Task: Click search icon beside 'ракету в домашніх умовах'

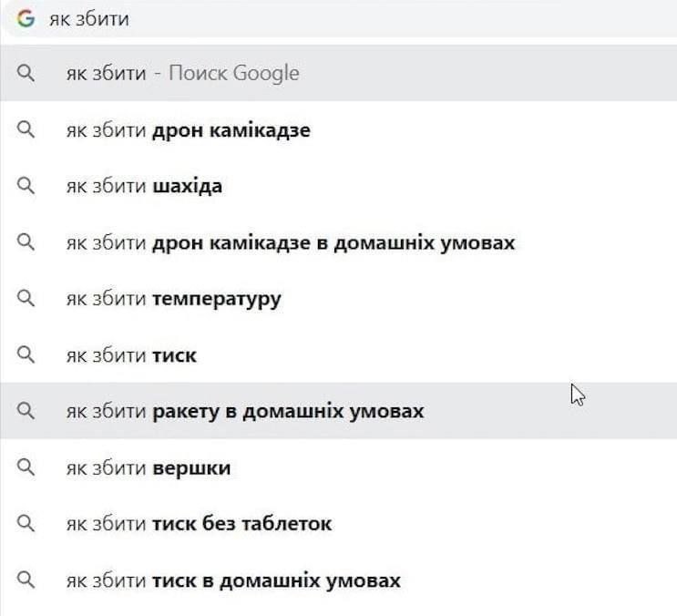Action: point(26,411)
